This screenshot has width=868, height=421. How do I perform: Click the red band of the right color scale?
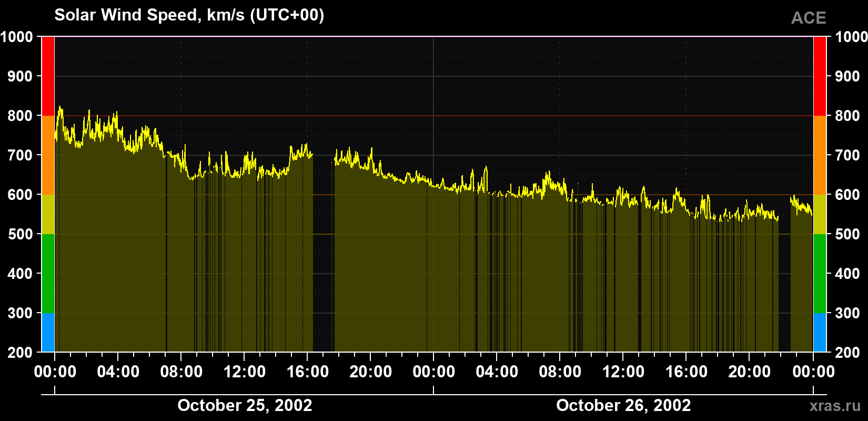tap(820, 76)
